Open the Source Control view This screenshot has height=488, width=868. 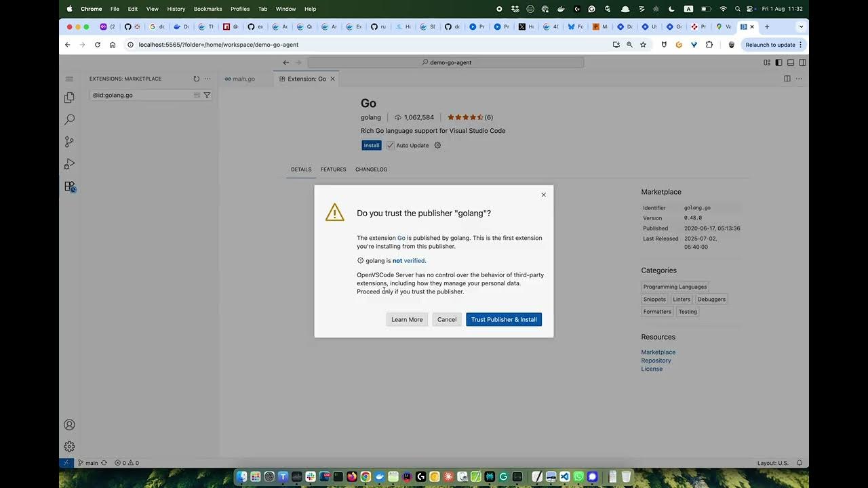coord(68,142)
